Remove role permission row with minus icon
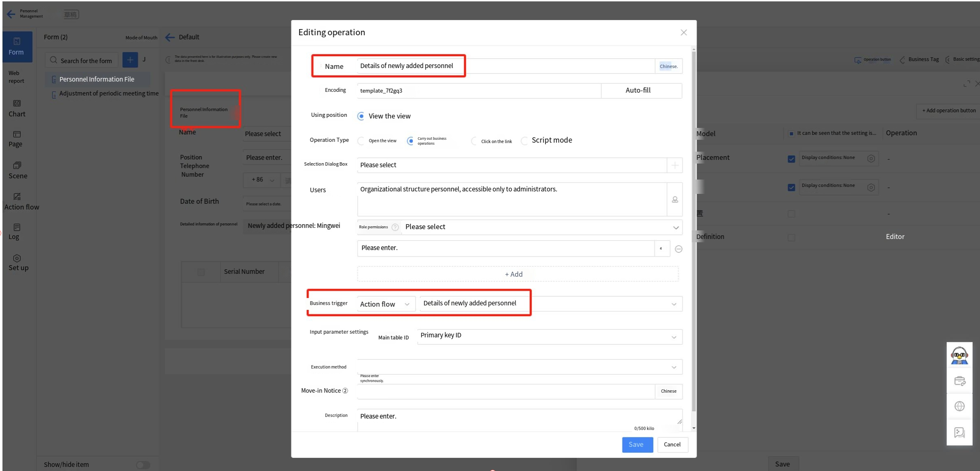The image size is (980, 471). tap(679, 249)
